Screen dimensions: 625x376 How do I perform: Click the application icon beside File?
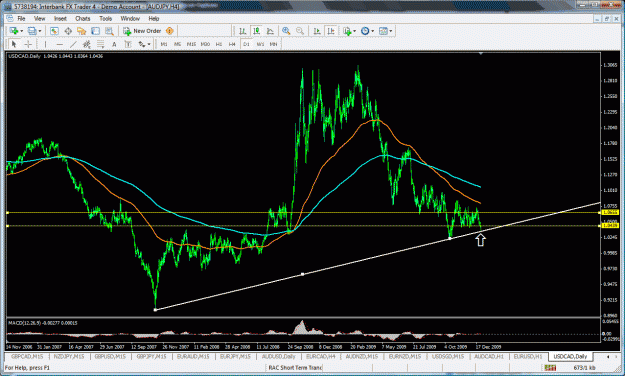point(10,18)
